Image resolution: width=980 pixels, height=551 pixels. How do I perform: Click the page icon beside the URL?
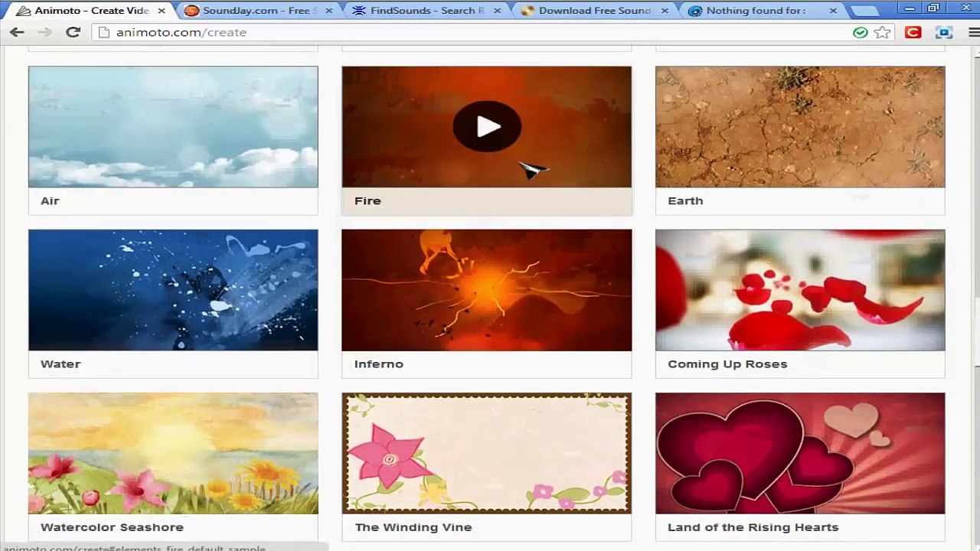coord(104,32)
